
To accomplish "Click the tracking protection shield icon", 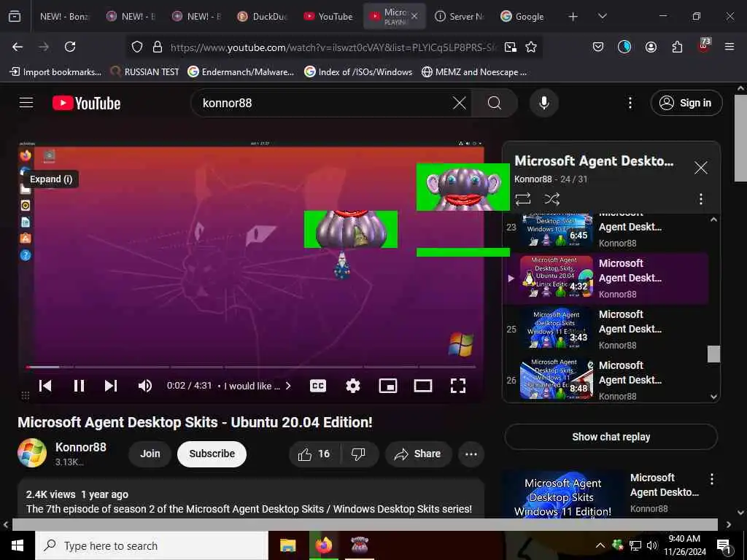I will point(137,47).
